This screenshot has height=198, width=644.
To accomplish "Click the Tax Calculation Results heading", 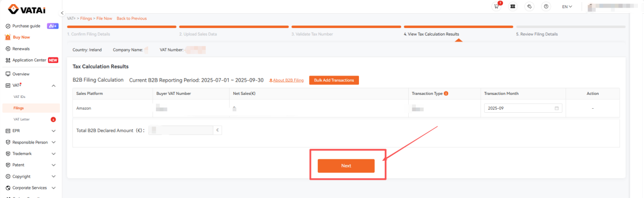I will [101, 66].
